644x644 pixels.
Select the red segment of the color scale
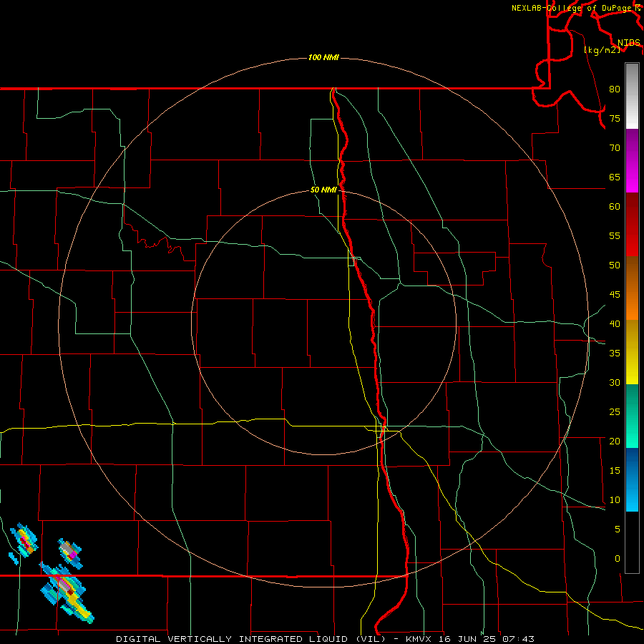pyautogui.click(x=632, y=224)
